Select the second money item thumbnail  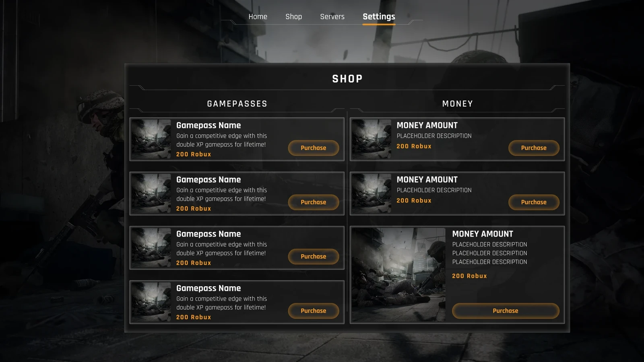tap(372, 193)
